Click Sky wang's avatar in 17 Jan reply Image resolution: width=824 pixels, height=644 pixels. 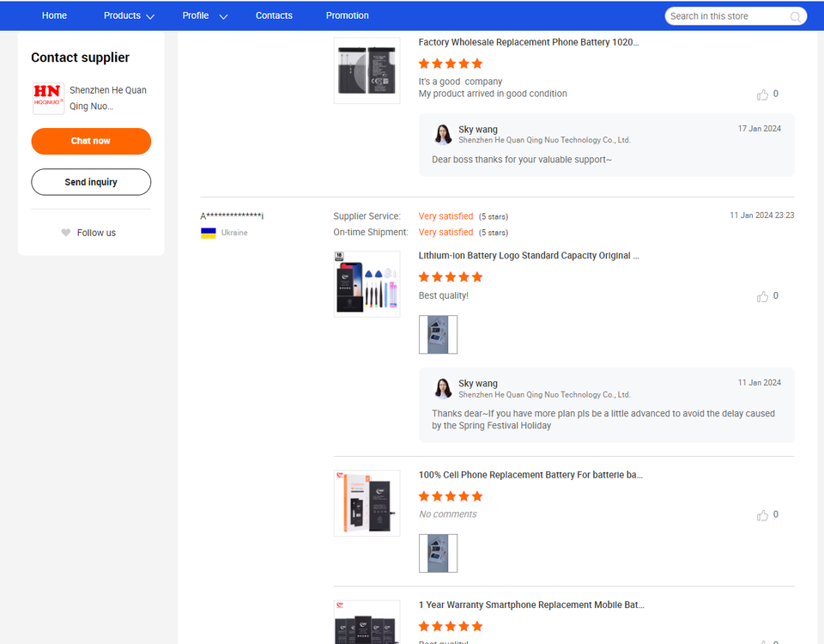click(x=443, y=135)
